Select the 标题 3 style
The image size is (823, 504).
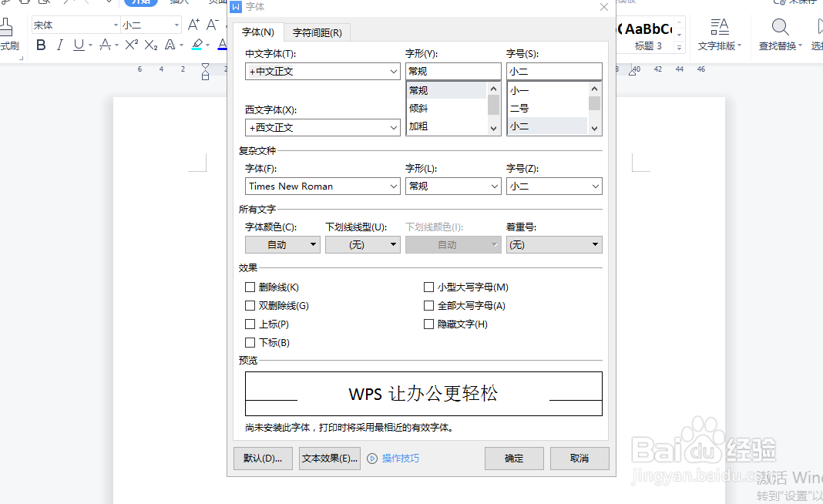[x=648, y=35]
